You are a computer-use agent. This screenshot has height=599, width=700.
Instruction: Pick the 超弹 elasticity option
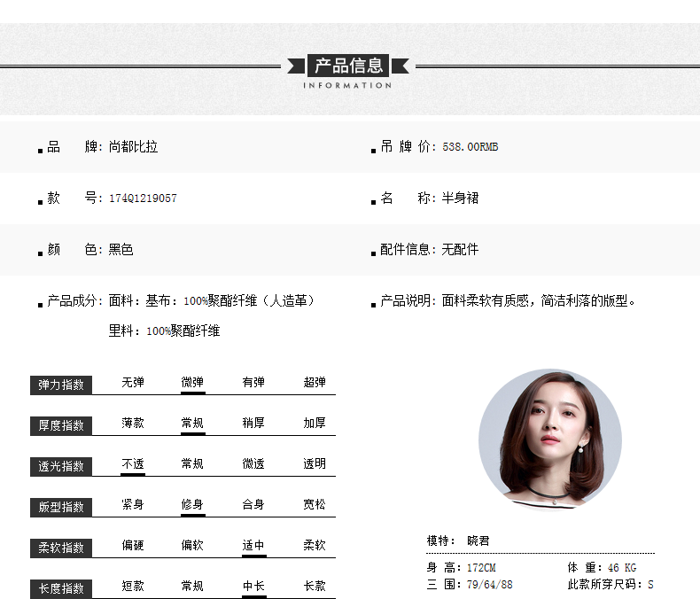(x=315, y=383)
